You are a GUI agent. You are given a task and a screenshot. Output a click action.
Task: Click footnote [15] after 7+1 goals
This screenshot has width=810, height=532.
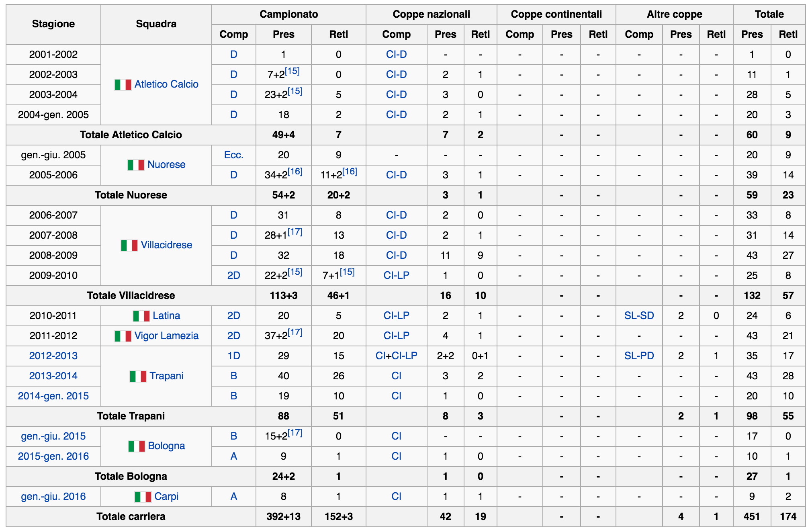click(x=347, y=272)
